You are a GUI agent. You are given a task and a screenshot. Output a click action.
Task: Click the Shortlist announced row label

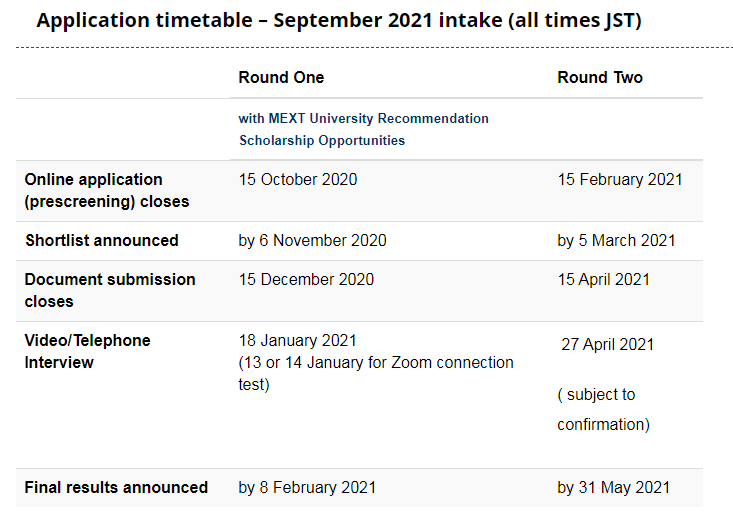101,240
